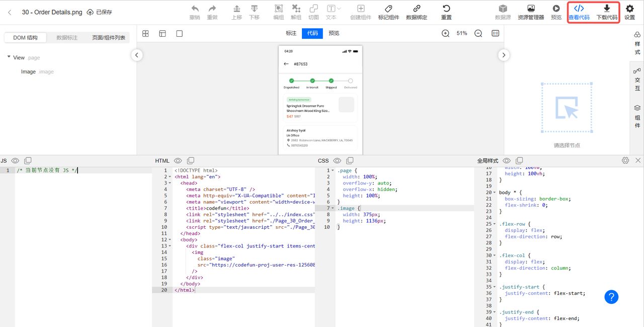Image resolution: width=644 pixels, height=327 pixels.
Task: Click the 查看代码 view code icon
Action: point(579,9)
